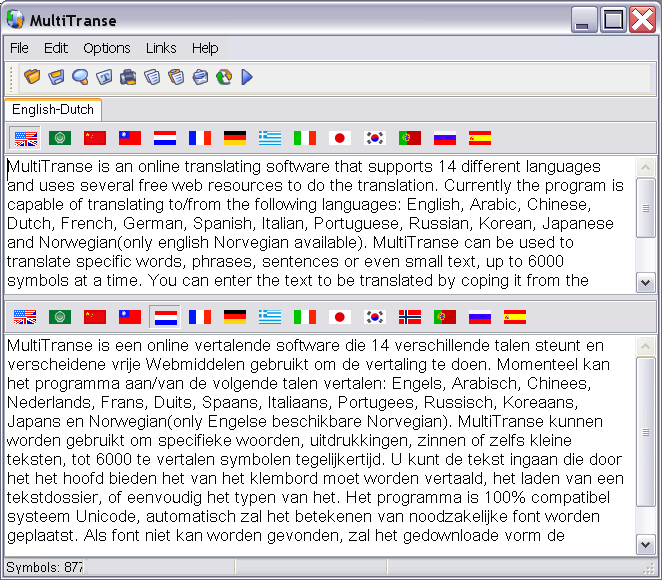Set target language to Chinese (PRC) flag
This screenshot has width=662, height=580.
pyautogui.click(x=95, y=317)
